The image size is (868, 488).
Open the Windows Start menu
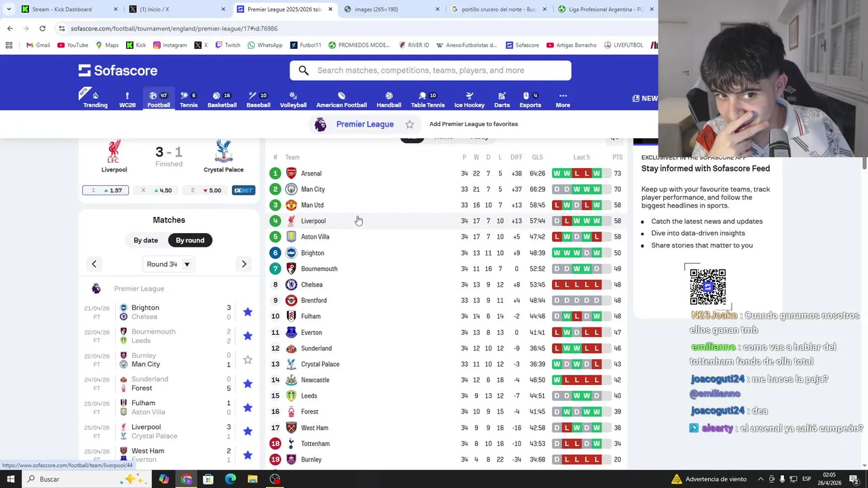tap(10, 479)
